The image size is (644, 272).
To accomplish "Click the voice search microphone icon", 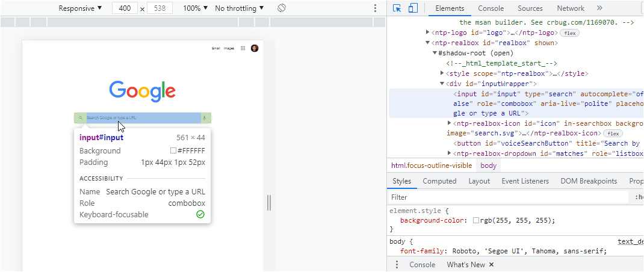I will point(204,118).
